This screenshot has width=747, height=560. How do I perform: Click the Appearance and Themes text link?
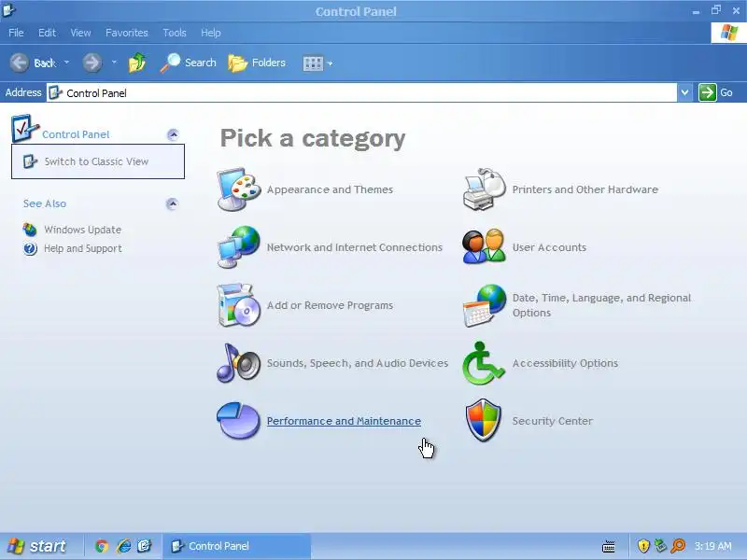330,189
